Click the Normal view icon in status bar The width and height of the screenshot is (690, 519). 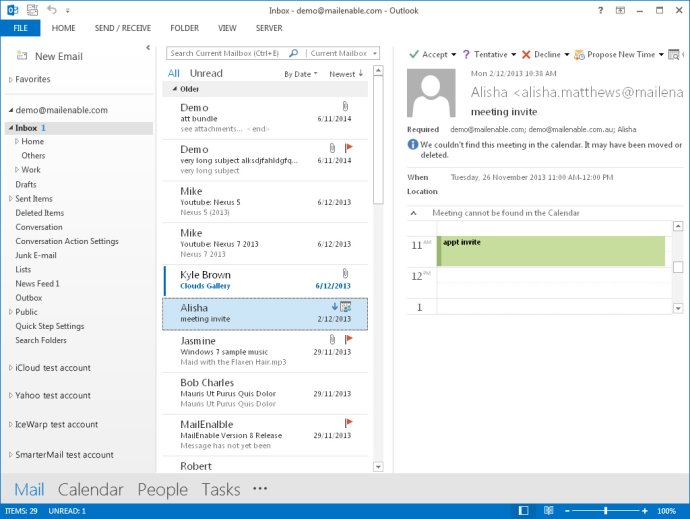tap(523, 511)
